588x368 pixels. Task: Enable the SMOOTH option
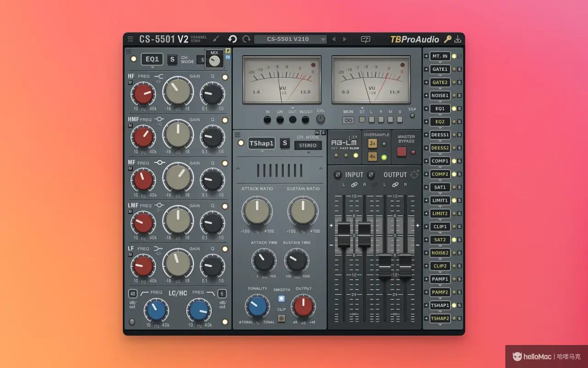tap(282, 298)
